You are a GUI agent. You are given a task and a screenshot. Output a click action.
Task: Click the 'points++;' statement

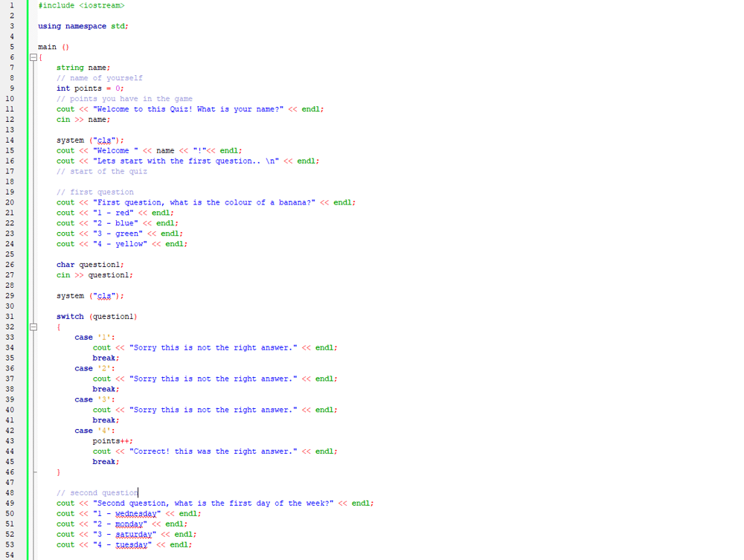(112, 441)
